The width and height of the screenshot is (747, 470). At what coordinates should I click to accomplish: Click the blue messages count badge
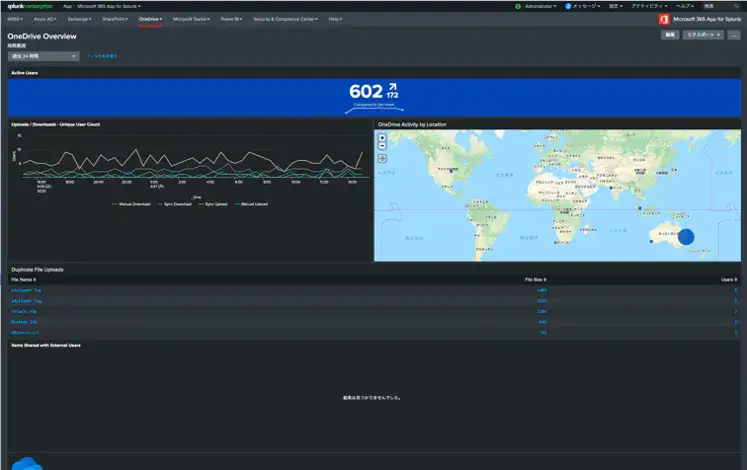[568, 6]
